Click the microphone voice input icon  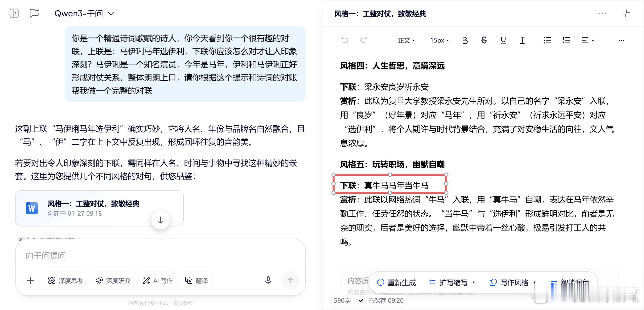coord(268,280)
